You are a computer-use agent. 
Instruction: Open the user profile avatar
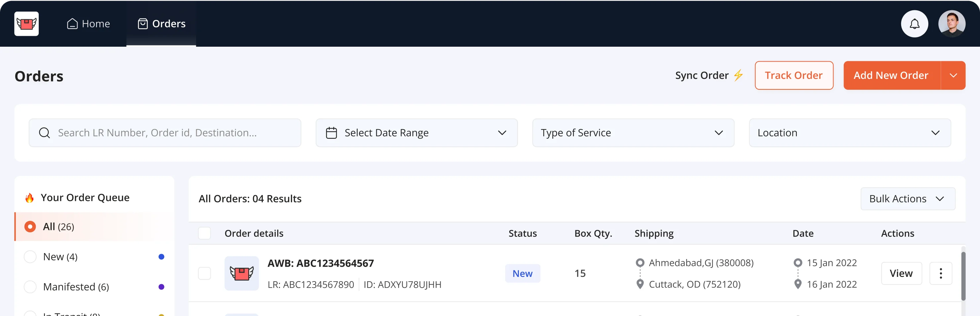point(952,24)
